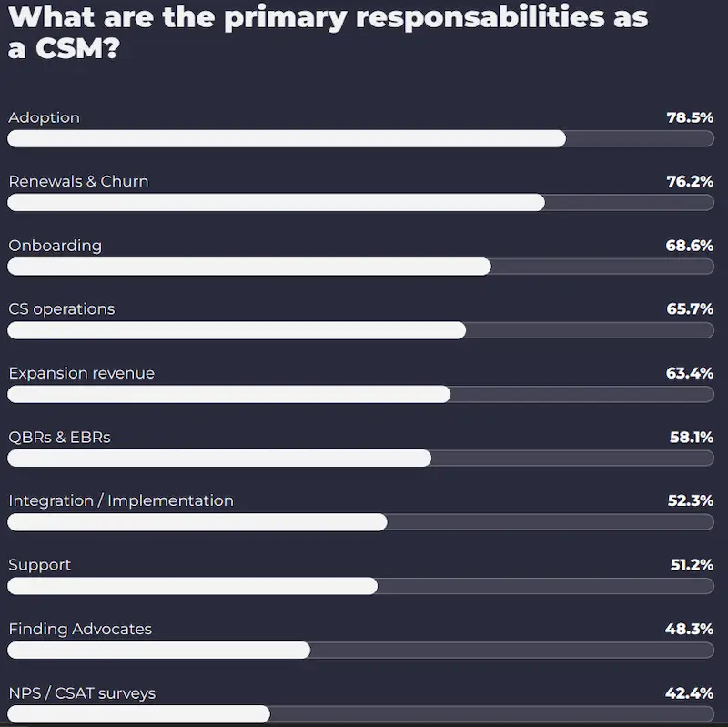The image size is (728, 727).
Task: Click the NPS / CSAT surveys label
Action: click(82, 693)
